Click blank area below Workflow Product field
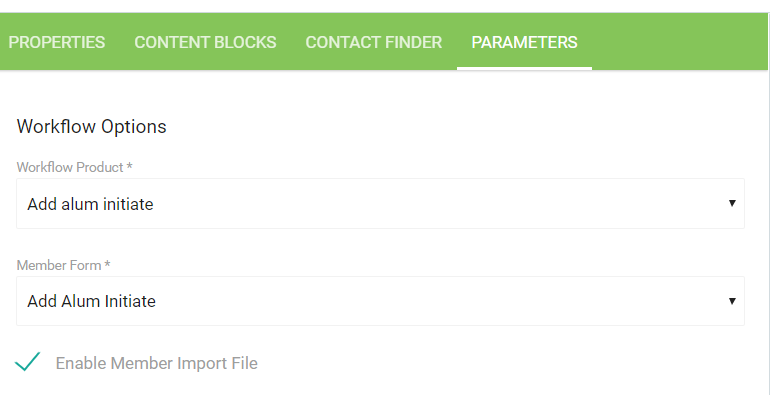 [380, 243]
